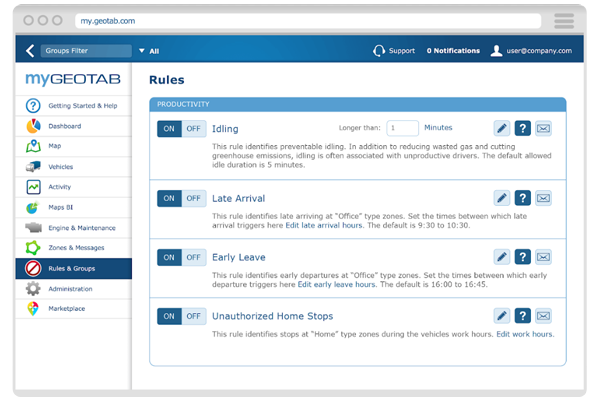Click the user profile silhouette icon
Image resolution: width=600 pixels, height=400 pixels.
pos(496,51)
